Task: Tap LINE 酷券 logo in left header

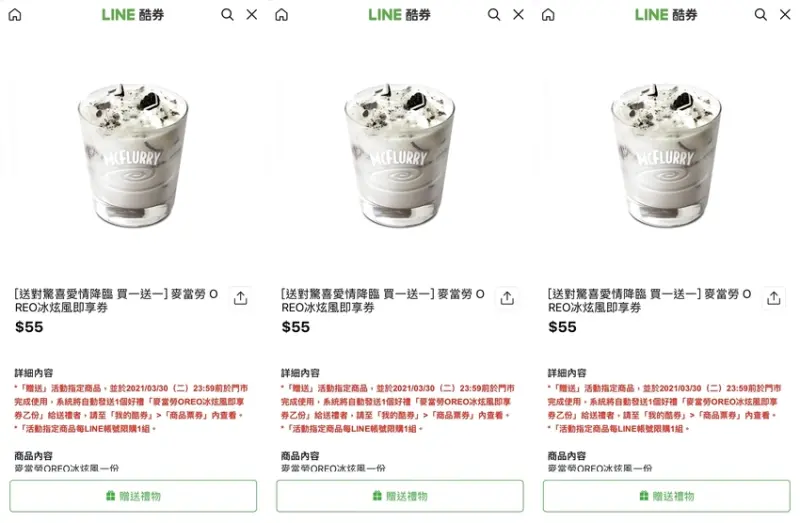Action: tap(133, 15)
